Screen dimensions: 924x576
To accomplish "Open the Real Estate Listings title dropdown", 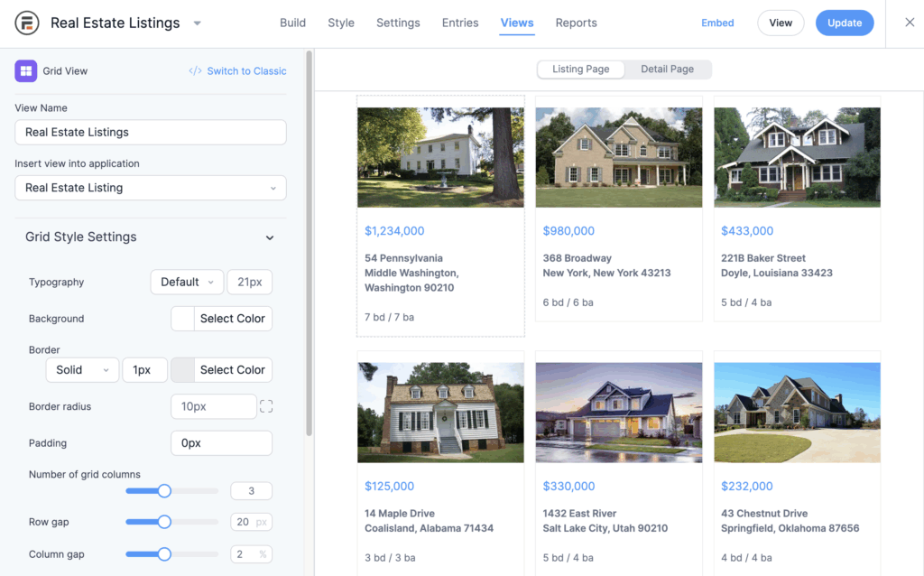I will click(x=197, y=23).
